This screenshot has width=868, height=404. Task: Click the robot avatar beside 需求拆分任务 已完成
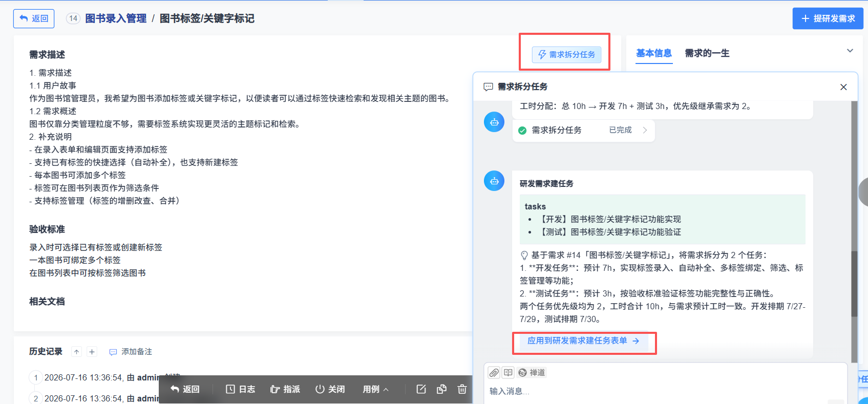coord(494,122)
